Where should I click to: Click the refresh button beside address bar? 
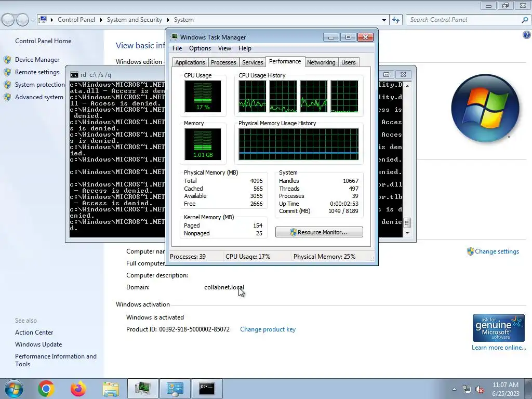click(395, 20)
